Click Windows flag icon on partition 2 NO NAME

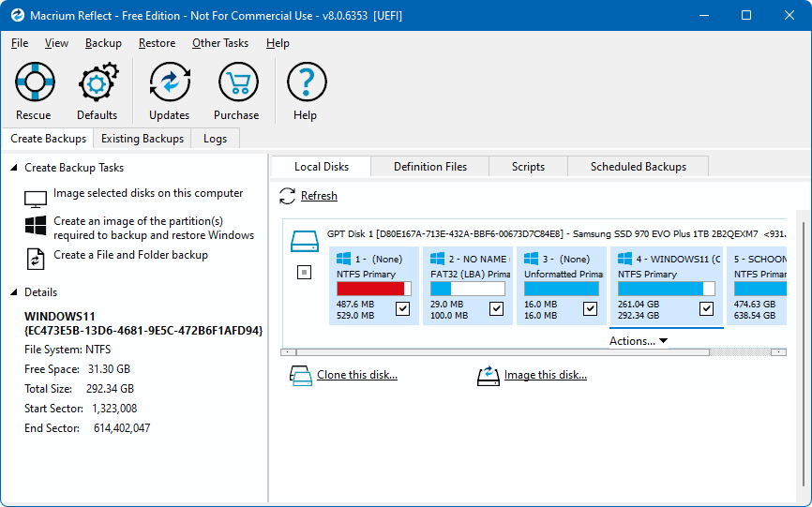[x=437, y=259]
